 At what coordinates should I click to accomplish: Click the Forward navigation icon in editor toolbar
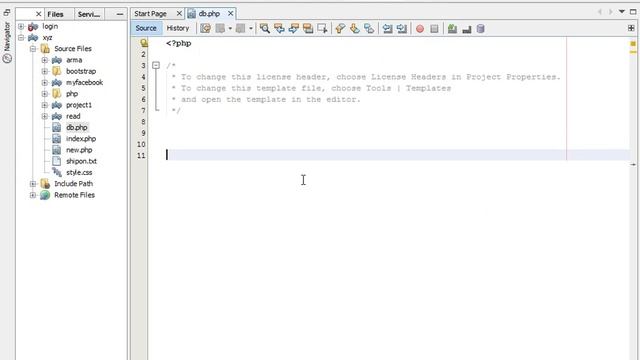pos(241,29)
